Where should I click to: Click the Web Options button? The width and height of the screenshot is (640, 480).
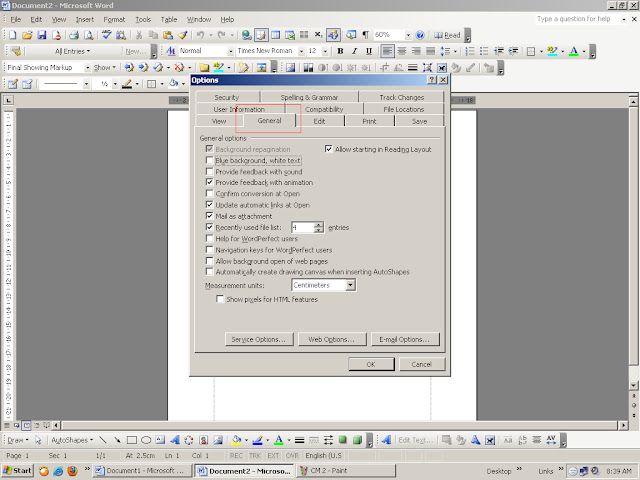332,339
